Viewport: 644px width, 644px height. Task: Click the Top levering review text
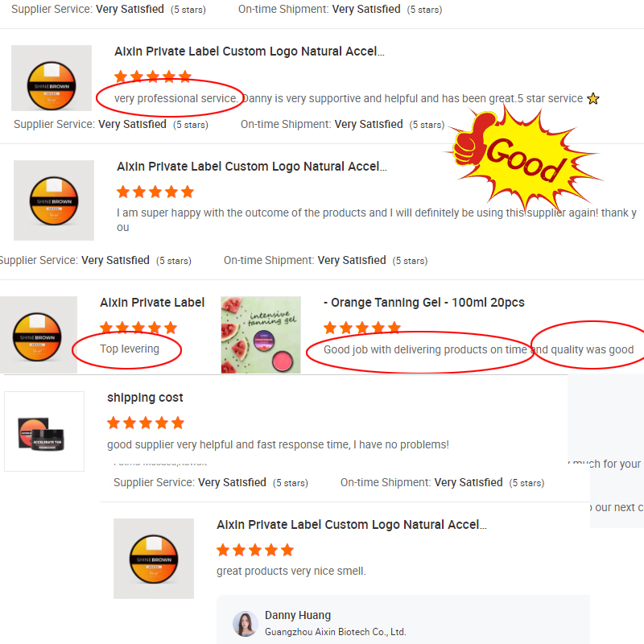click(x=130, y=349)
